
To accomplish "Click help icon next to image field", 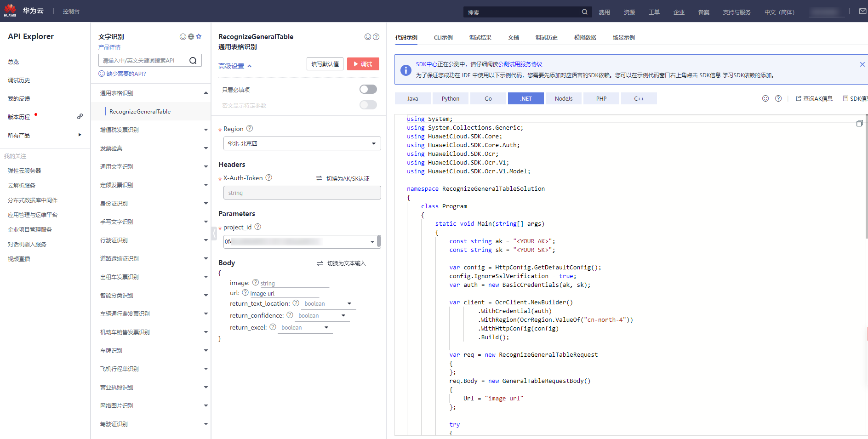I will [x=256, y=282].
